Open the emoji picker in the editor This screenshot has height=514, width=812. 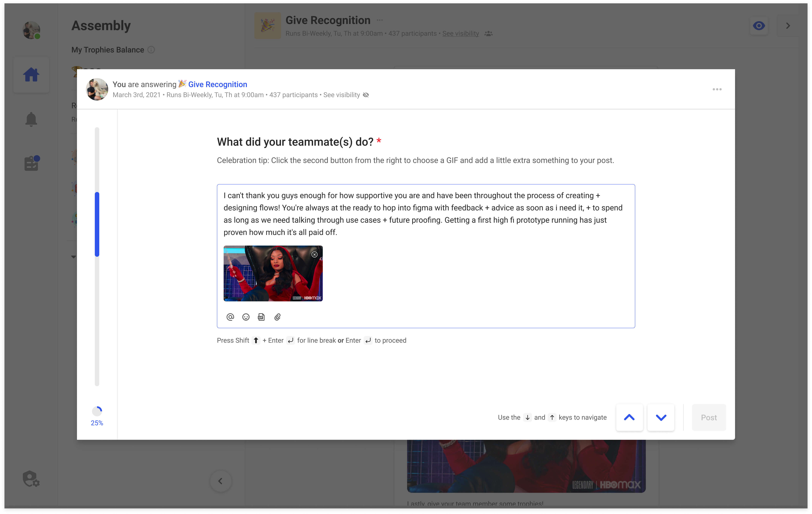[246, 317]
